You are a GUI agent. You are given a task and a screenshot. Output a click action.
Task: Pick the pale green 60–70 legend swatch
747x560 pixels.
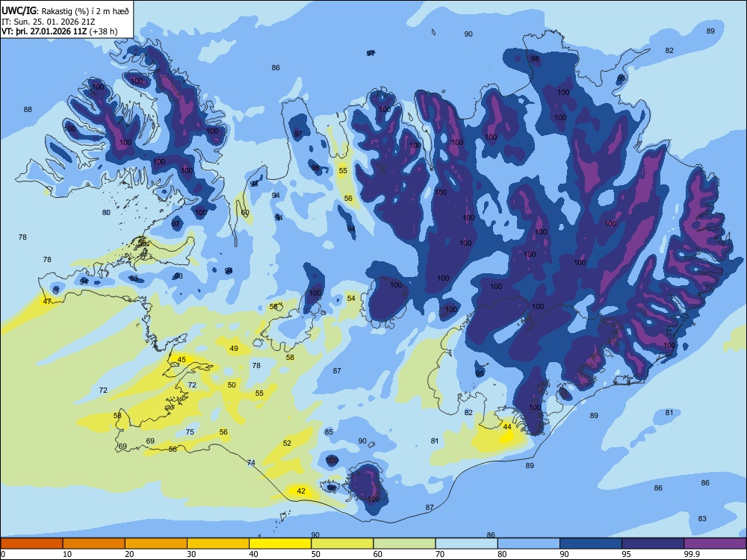[x=404, y=544]
